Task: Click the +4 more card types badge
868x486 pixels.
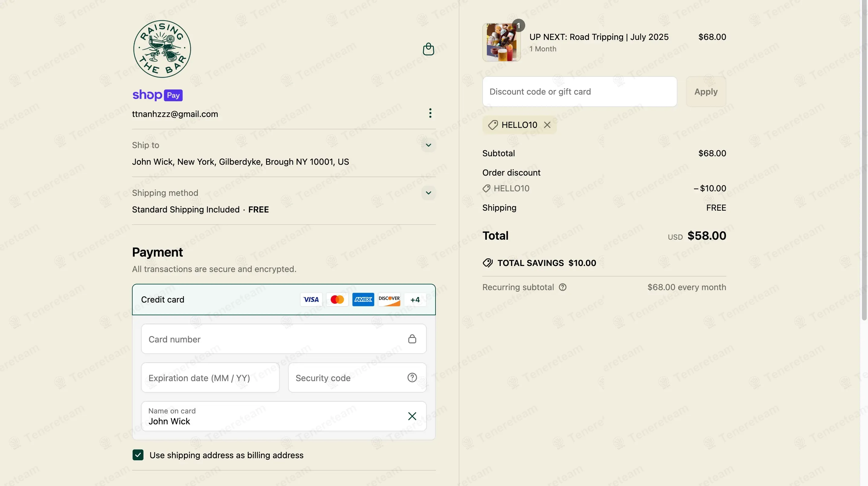Action: (415, 300)
